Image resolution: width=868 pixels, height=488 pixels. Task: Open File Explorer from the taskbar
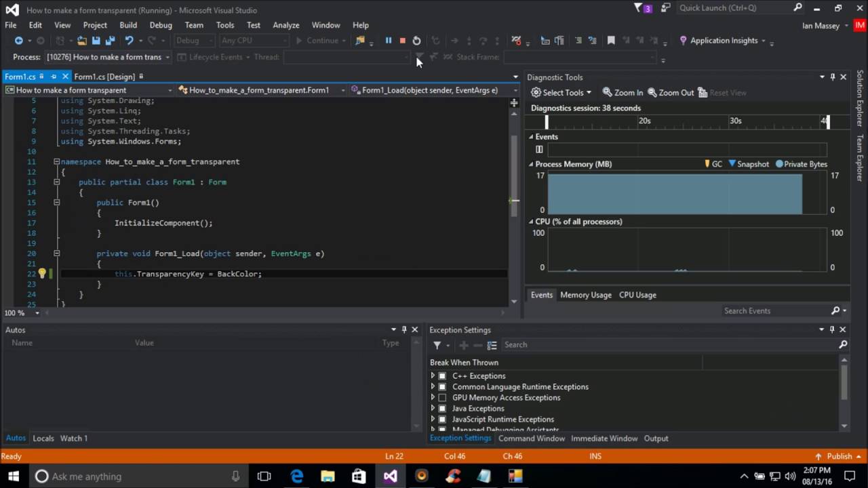click(x=328, y=476)
